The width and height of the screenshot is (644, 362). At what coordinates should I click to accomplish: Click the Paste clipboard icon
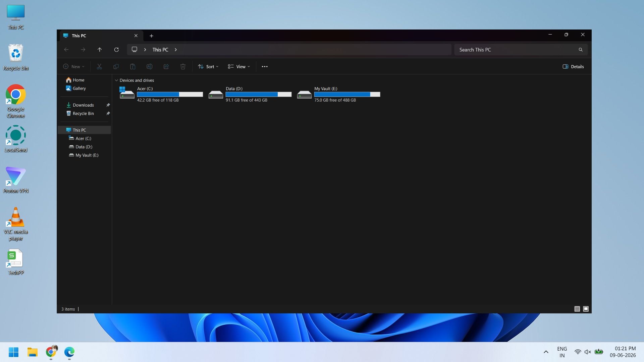133,67
